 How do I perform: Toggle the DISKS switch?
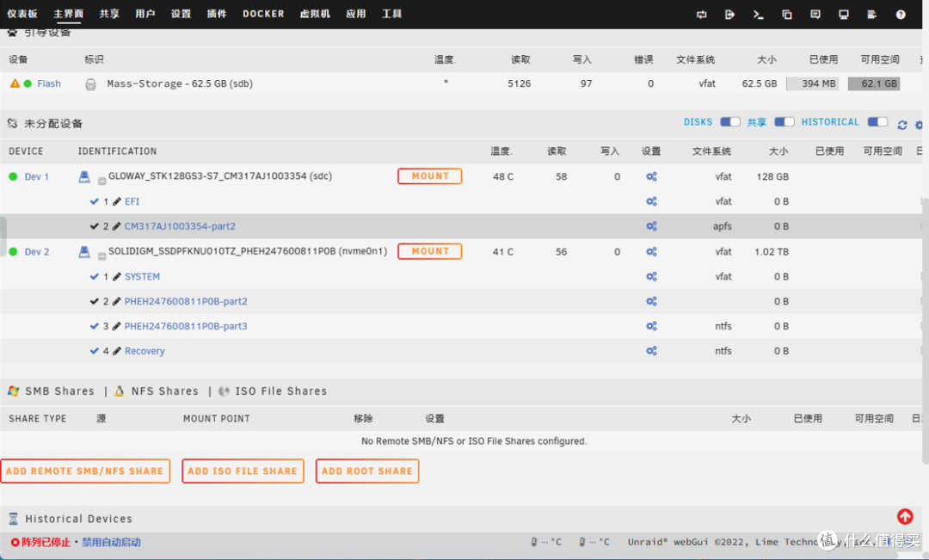pyautogui.click(x=730, y=122)
